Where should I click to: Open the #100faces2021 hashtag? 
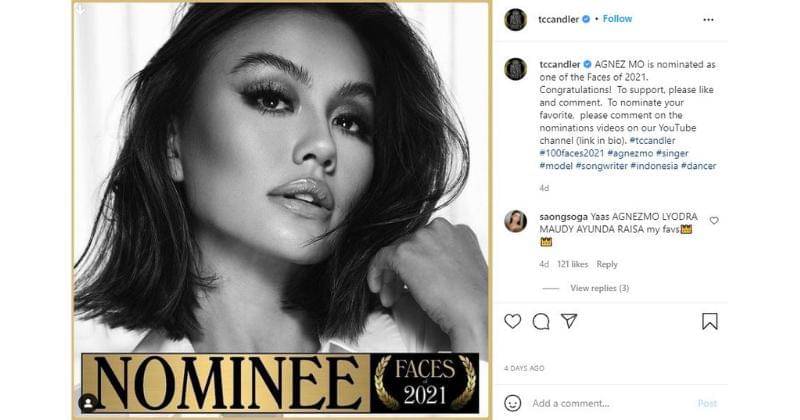pos(570,151)
